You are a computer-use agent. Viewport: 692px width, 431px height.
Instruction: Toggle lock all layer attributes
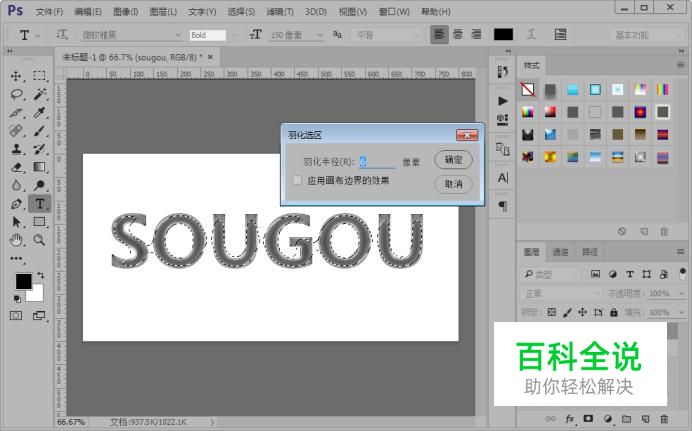[x=614, y=312]
